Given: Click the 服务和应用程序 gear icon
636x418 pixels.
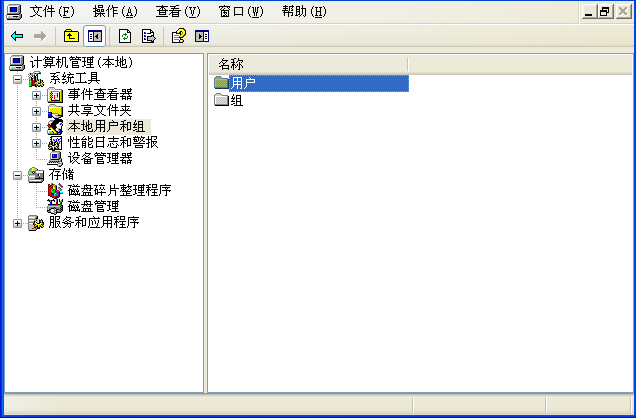Looking at the screenshot, I should coord(36,223).
